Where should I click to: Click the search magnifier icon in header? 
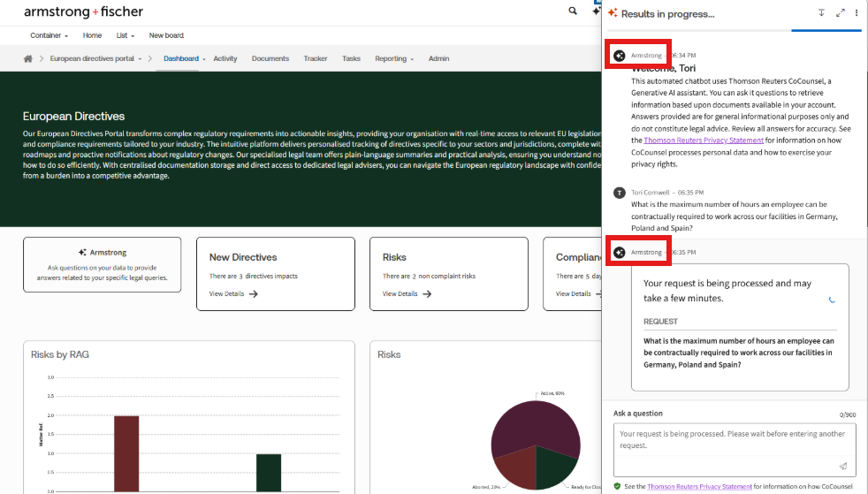click(573, 11)
